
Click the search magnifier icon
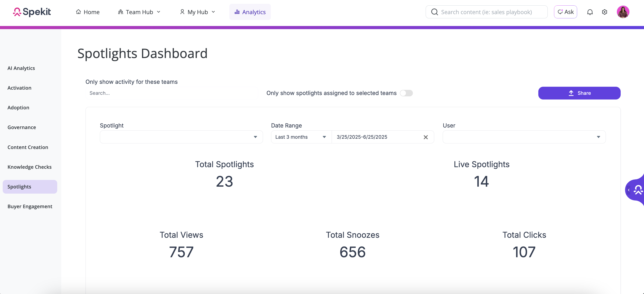click(434, 12)
